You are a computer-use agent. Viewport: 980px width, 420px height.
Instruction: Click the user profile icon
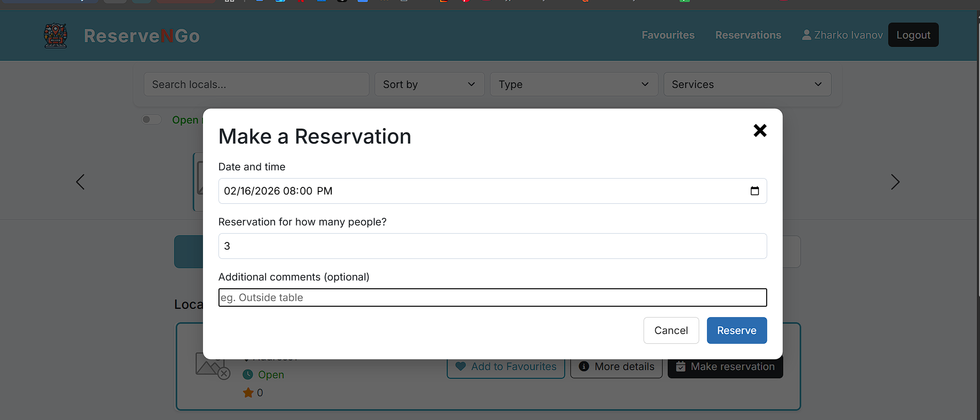pyautogui.click(x=806, y=35)
